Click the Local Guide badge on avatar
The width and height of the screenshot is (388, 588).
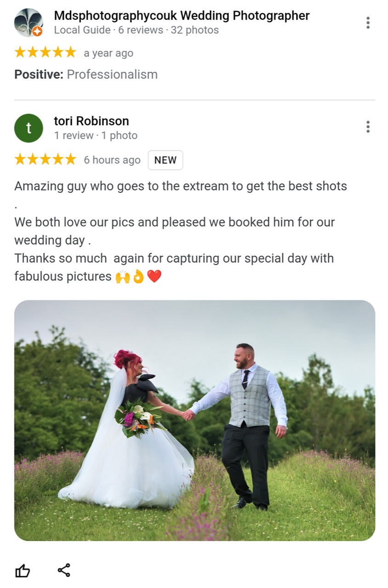(x=38, y=31)
